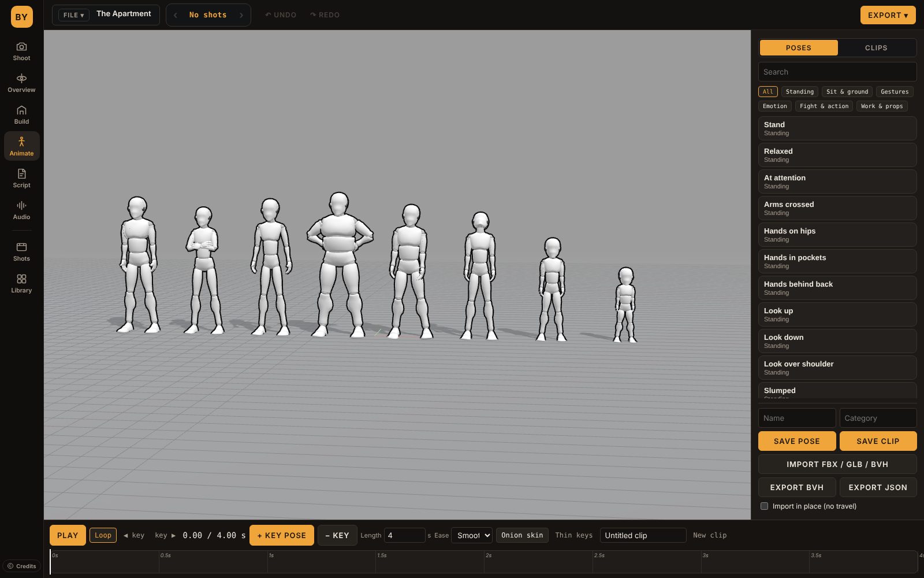
Task: Apply the Relaxed pose
Action: coord(837,155)
